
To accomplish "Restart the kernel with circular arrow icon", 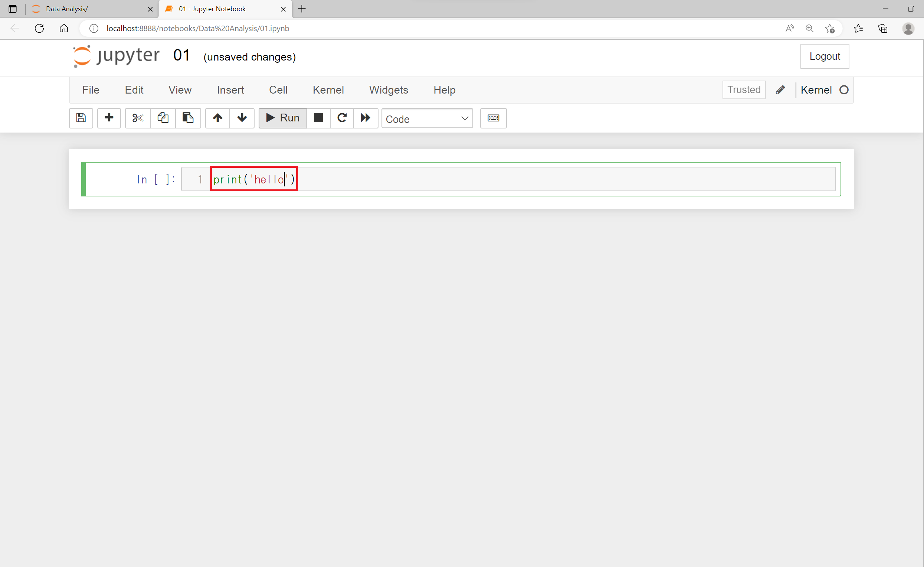I will pyautogui.click(x=342, y=118).
